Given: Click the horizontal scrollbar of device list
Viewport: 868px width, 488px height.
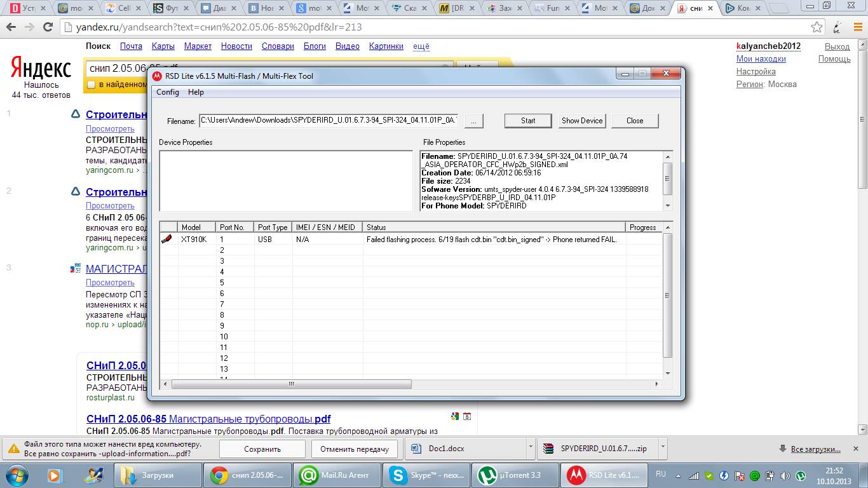Looking at the screenshot, I should click(291, 384).
